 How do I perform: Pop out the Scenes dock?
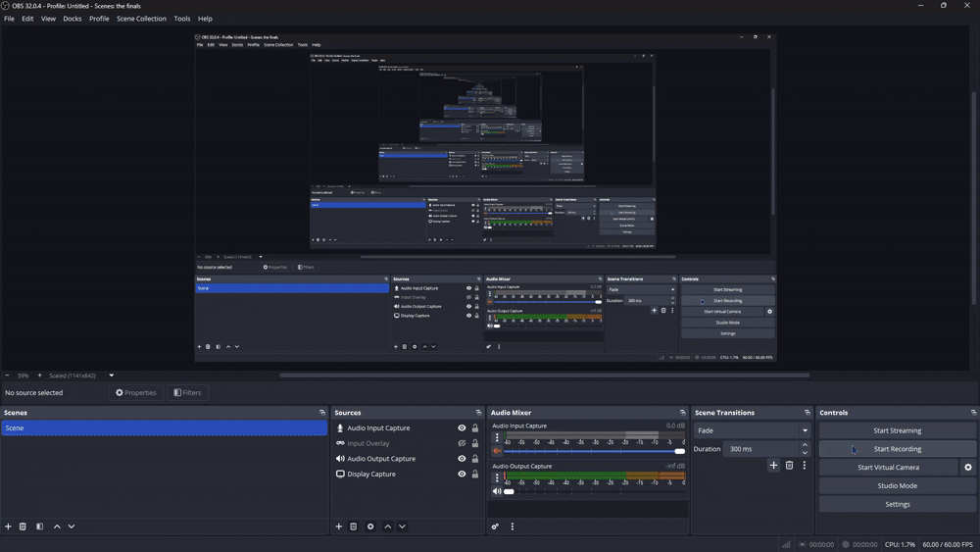click(x=322, y=413)
